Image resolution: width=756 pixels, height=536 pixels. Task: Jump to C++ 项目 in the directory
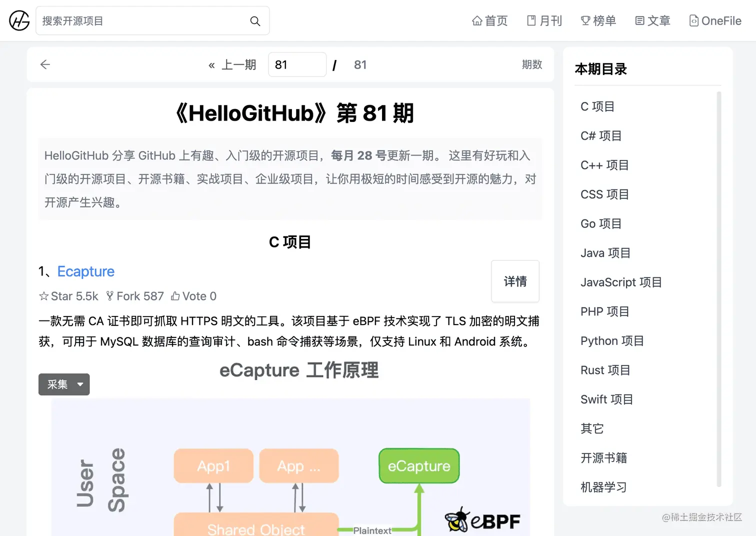click(604, 165)
